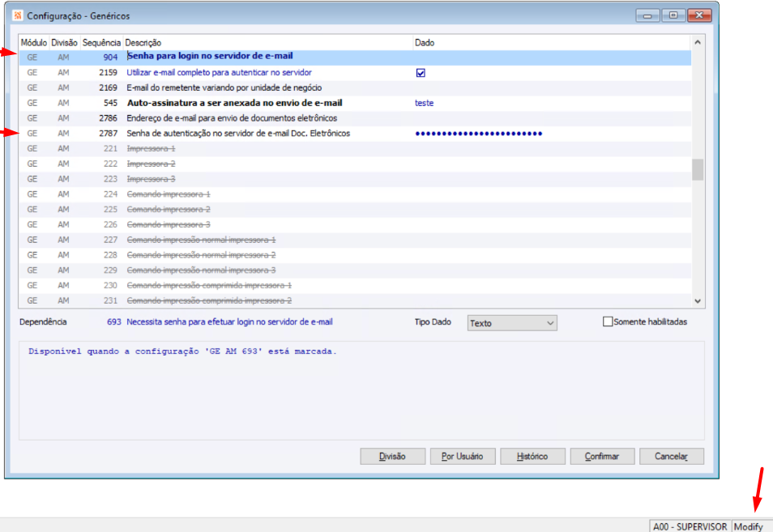Click the Cancelar button
The height and width of the screenshot is (532, 773).
coord(672,456)
